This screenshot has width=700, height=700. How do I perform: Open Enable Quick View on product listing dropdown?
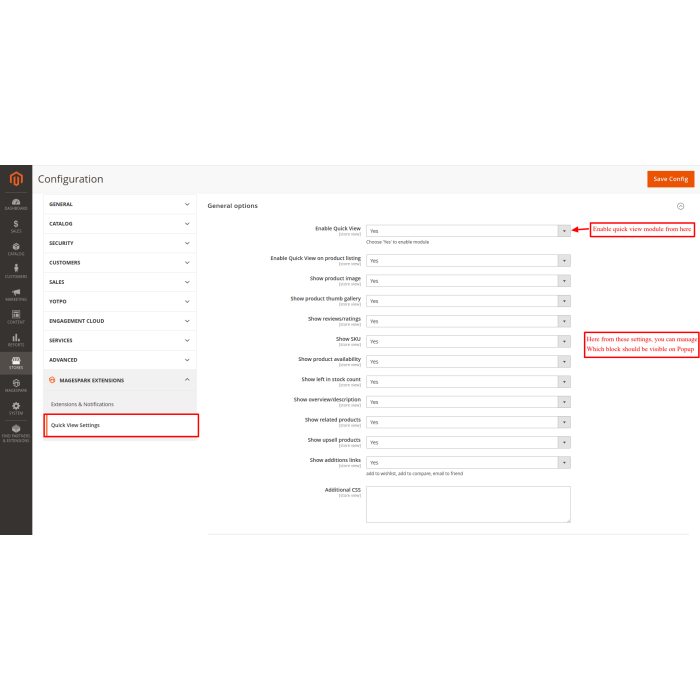point(468,261)
